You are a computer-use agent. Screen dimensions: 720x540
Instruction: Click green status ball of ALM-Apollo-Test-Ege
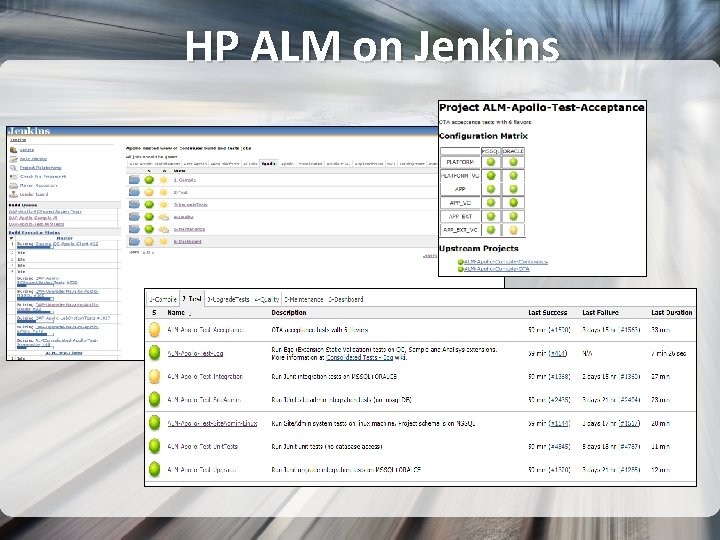pyautogui.click(x=155, y=353)
